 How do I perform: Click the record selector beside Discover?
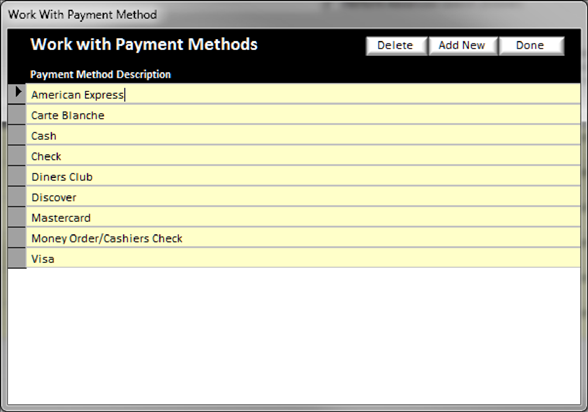coord(17,197)
